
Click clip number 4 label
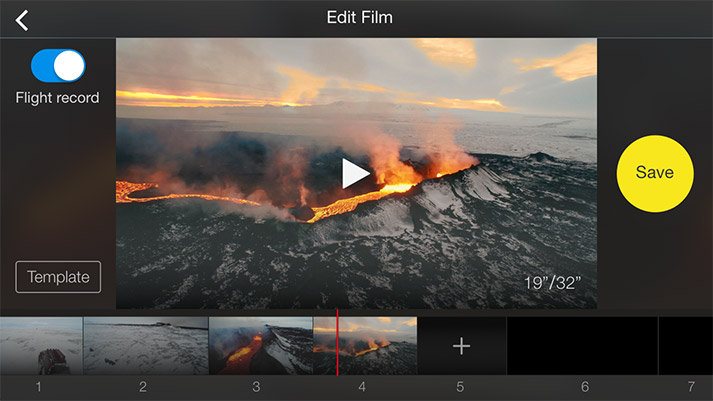[x=362, y=387]
